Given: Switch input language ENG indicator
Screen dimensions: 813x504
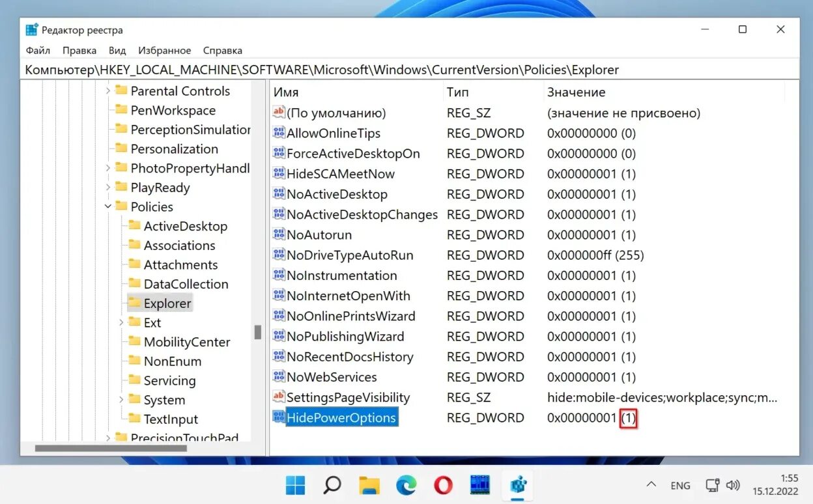Looking at the screenshot, I should pyautogui.click(x=680, y=486).
